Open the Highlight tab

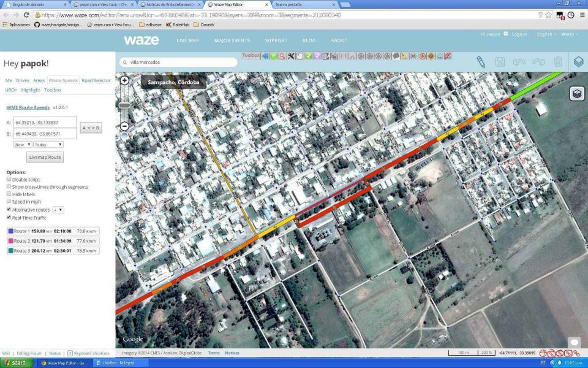31,90
